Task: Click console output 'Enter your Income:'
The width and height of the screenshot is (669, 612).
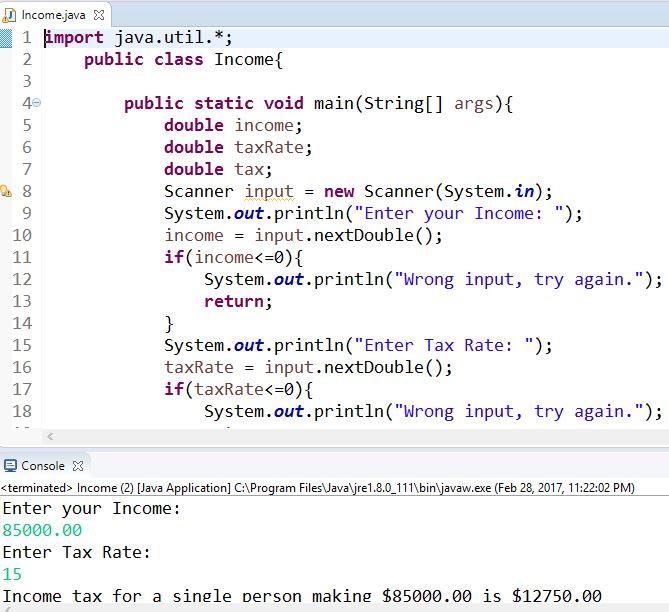Action: click(92, 509)
